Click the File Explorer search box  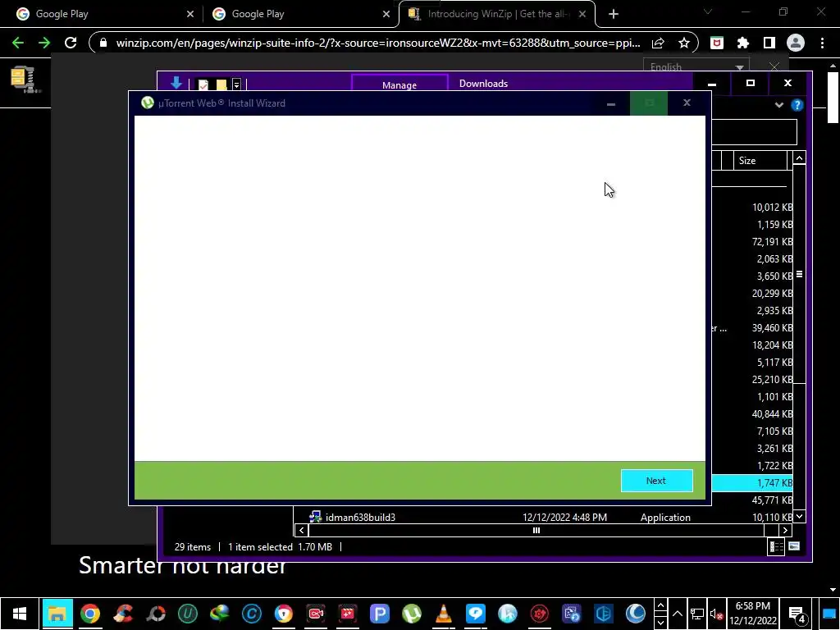(755, 132)
